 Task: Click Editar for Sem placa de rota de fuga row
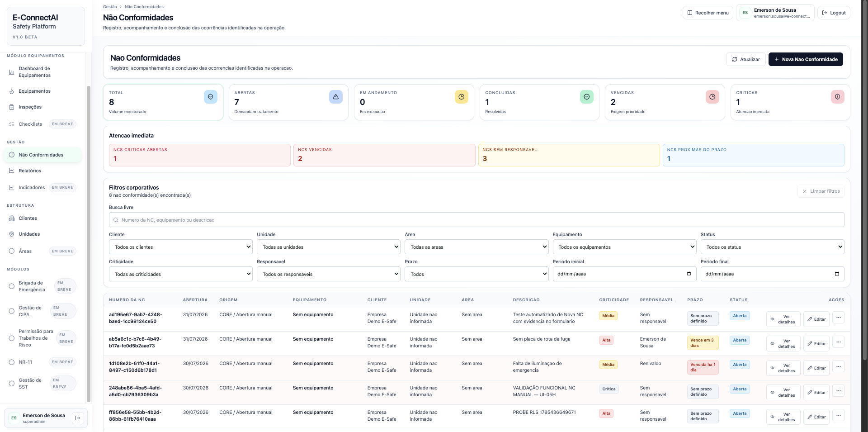tap(816, 344)
